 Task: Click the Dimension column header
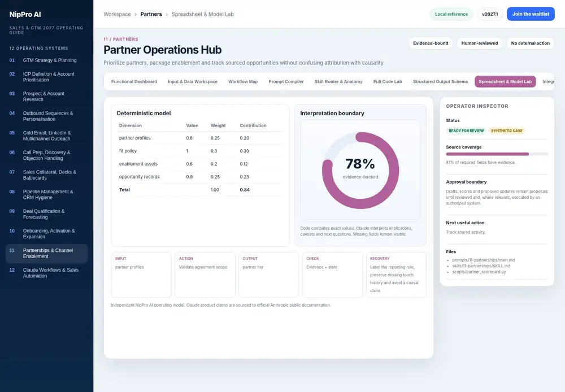coord(131,125)
